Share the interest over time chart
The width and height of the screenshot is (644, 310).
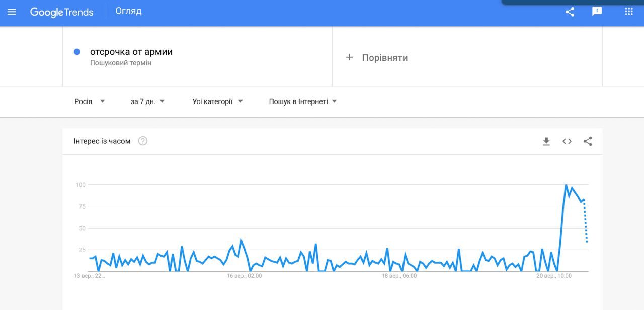[588, 141]
